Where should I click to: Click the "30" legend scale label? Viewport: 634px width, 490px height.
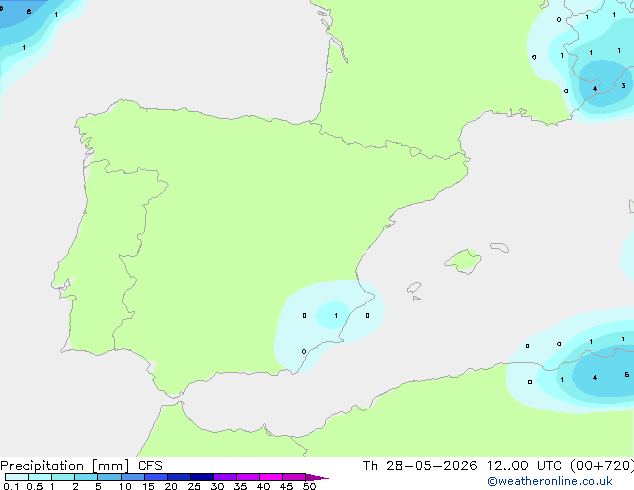(217, 486)
